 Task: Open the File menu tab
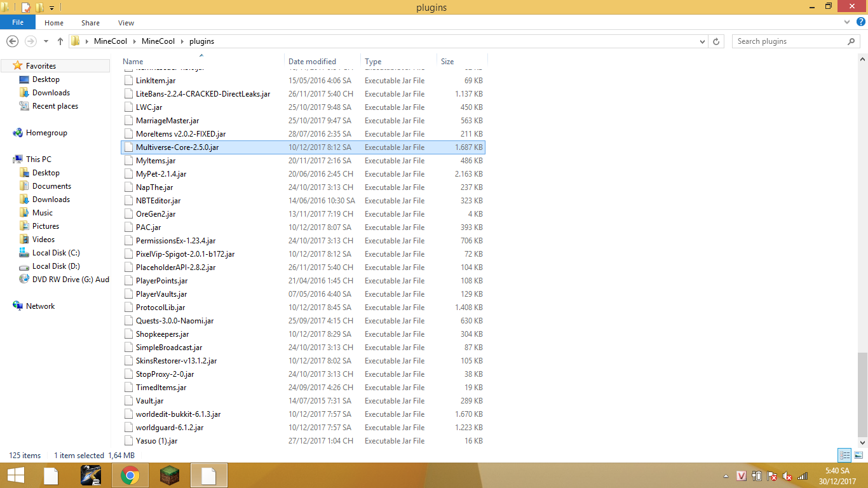(x=18, y=22)
